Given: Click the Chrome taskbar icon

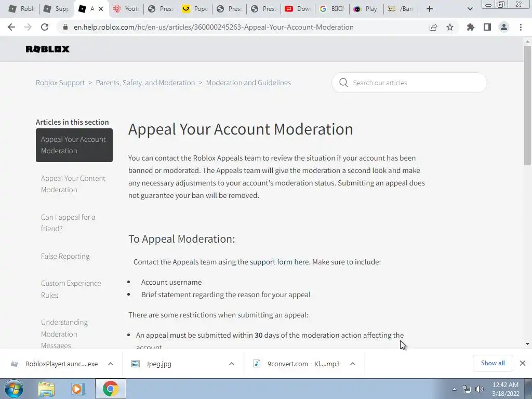Looking at the screenshot, I should click(x=110, y=389).
